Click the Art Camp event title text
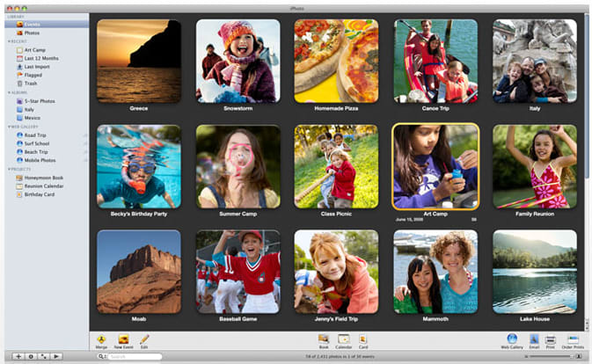The width and height of the screenshot is (592, 364). 435,214
